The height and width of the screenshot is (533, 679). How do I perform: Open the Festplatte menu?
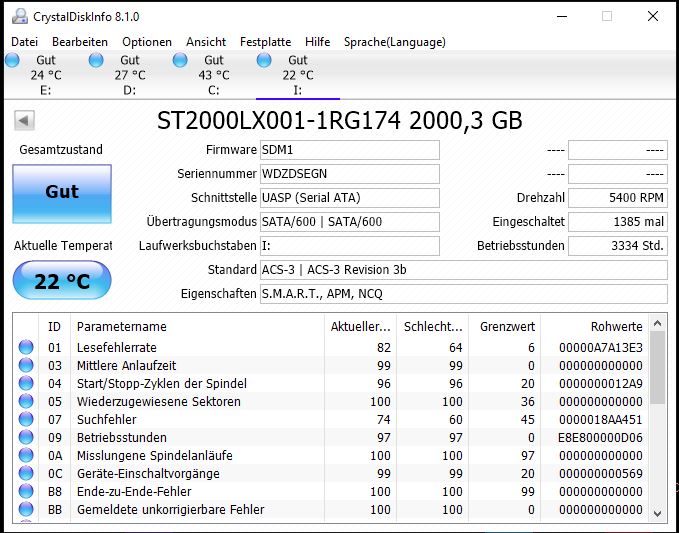[x=265, y=42]
